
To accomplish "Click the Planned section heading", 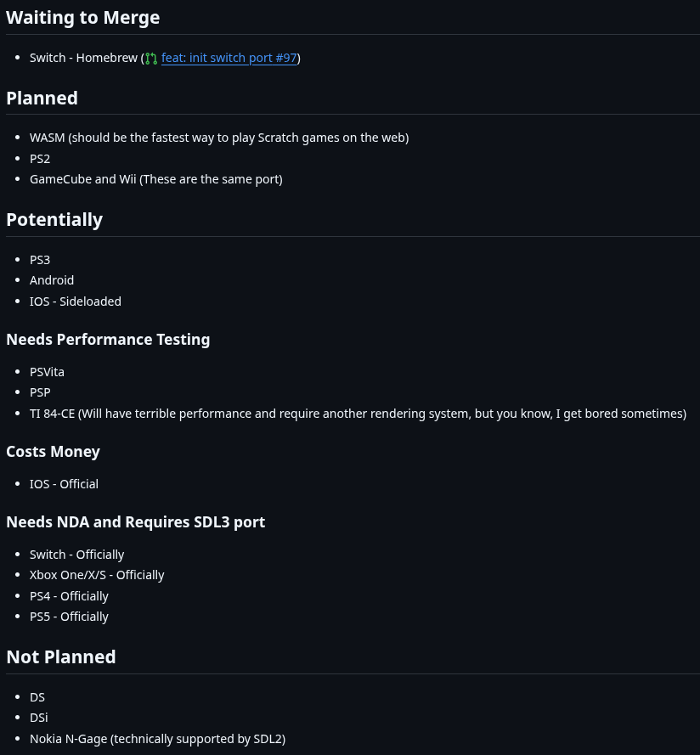I will [42, 99].
